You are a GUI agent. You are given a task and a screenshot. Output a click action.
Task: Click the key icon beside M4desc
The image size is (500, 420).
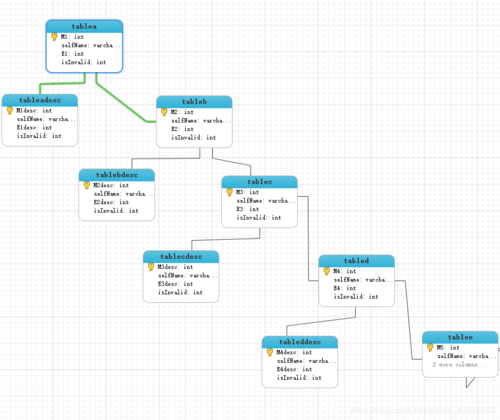tap(270, 352)
